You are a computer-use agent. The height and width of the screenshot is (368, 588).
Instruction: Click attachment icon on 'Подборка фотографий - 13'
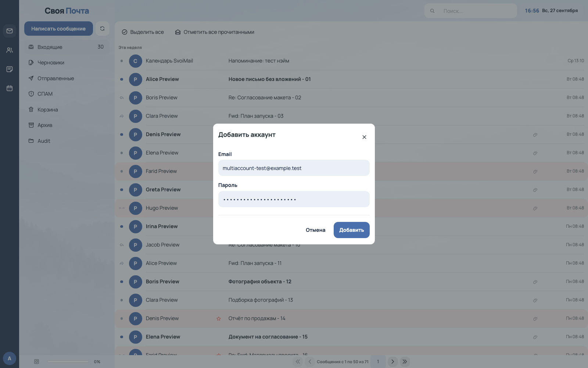click(535, 300)
